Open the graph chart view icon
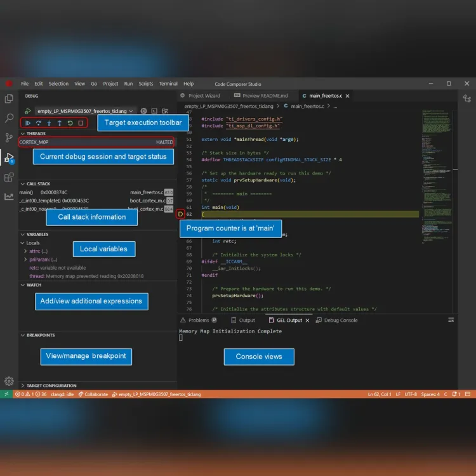 (x=9, y=196)
